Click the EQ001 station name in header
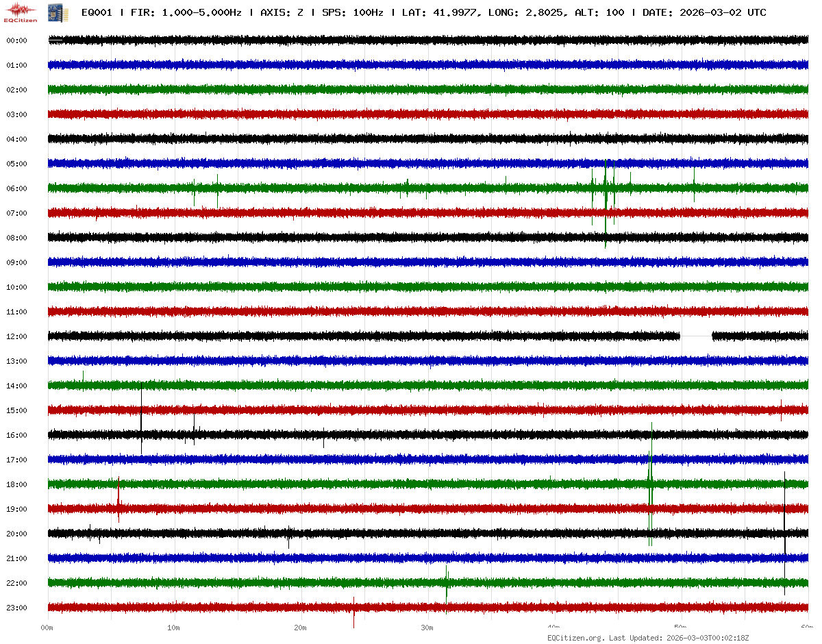Viewport: 822px width, 644px height. click(x=97, y=13)
